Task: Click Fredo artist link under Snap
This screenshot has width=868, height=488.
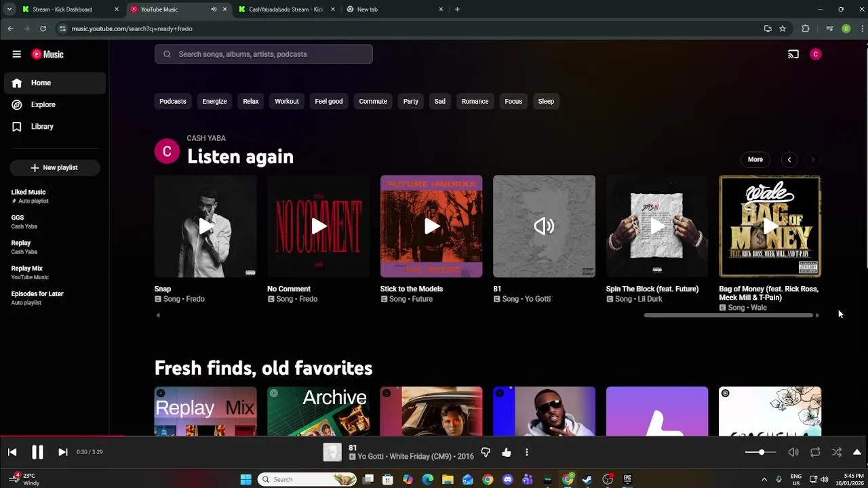Action: [x=195, y=299]
